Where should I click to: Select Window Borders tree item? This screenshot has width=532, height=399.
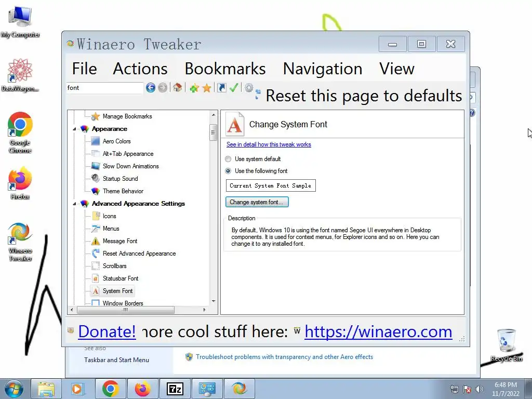pyautogui.click(x=123, y=303)
